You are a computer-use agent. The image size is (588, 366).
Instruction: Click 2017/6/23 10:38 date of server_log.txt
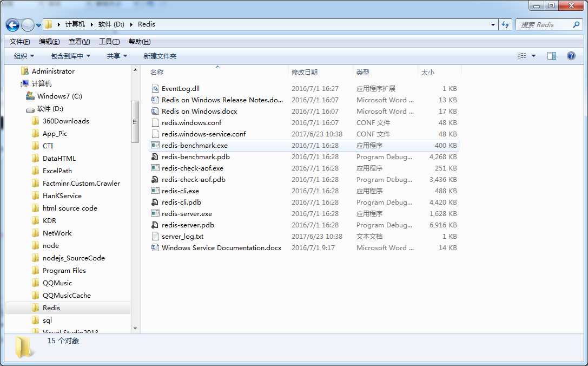click(317, 237)
